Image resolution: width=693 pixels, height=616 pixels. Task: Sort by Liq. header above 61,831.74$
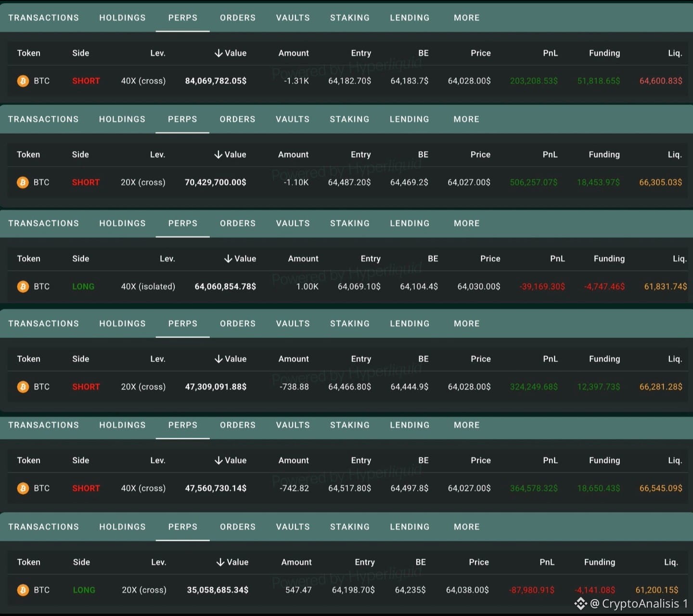click(x=680, y=259)
